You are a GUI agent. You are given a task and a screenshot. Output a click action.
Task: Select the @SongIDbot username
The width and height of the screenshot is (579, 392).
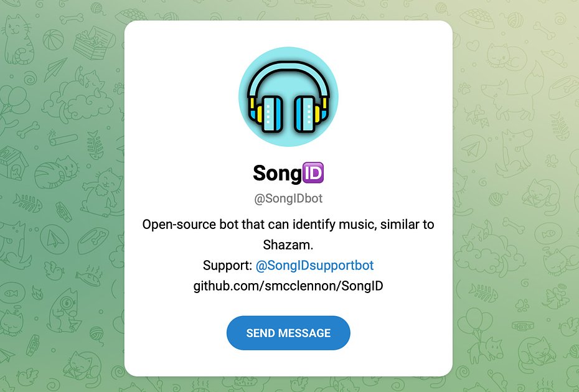pyautogui.click(x=288, y=198)
